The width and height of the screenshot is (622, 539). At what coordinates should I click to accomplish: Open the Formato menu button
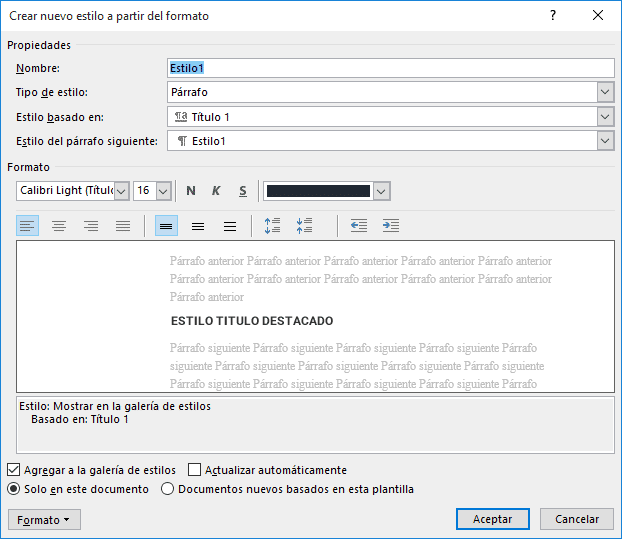[44, 520]
